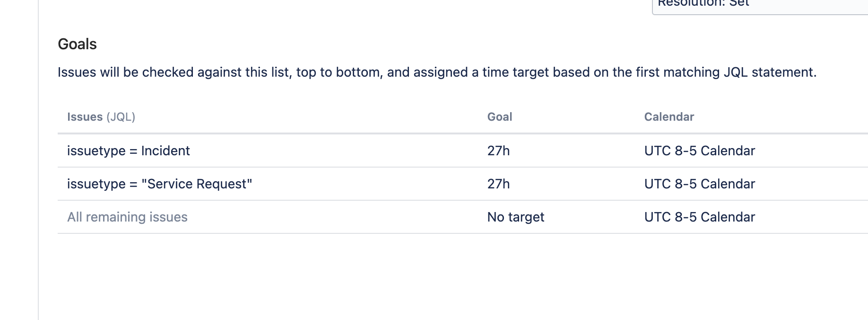Select the Goals section heading

pyautogui.click(x=77, y=44)
